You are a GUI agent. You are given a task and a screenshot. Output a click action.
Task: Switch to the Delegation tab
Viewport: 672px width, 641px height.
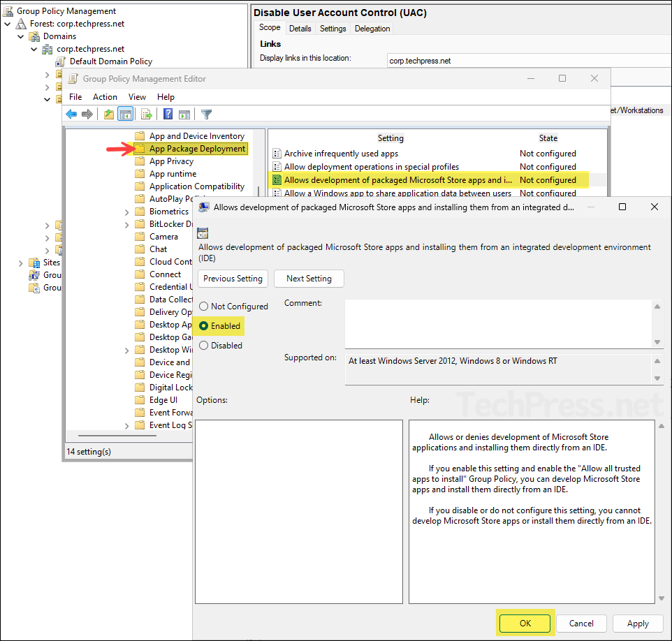click(x=372, y=28)
